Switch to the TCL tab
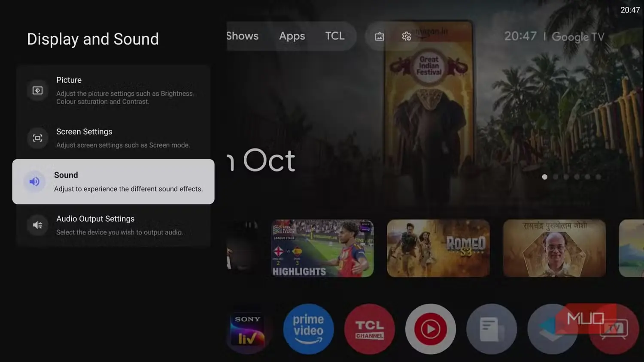This screenshot has width=644, height=362. pyautogui.click(x=335, y=36)
